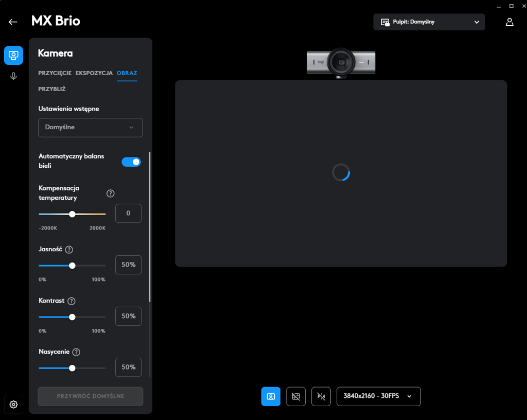Switch to the EKSPOZYCJA tab
This screenshot has width=527, height=420.
[x=94, y=73]
